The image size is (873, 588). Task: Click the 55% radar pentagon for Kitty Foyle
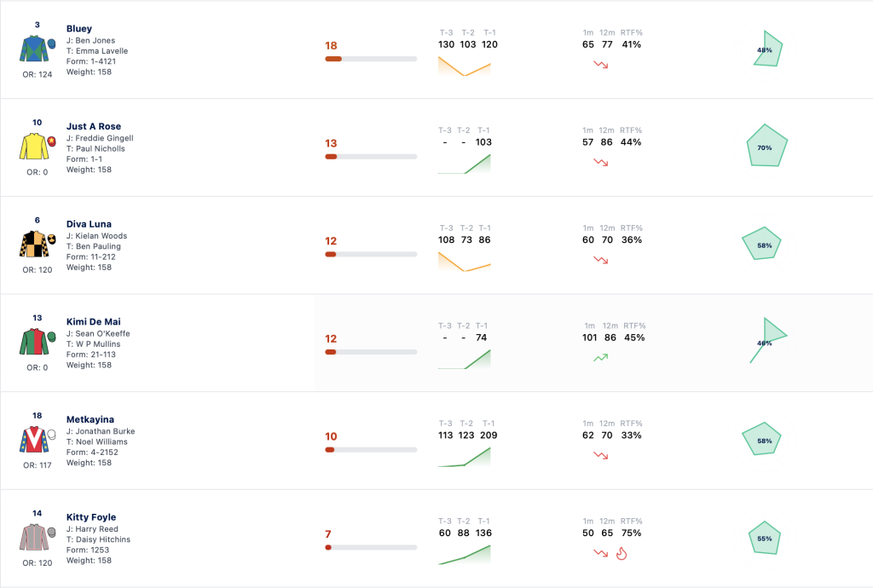[765, 538]
